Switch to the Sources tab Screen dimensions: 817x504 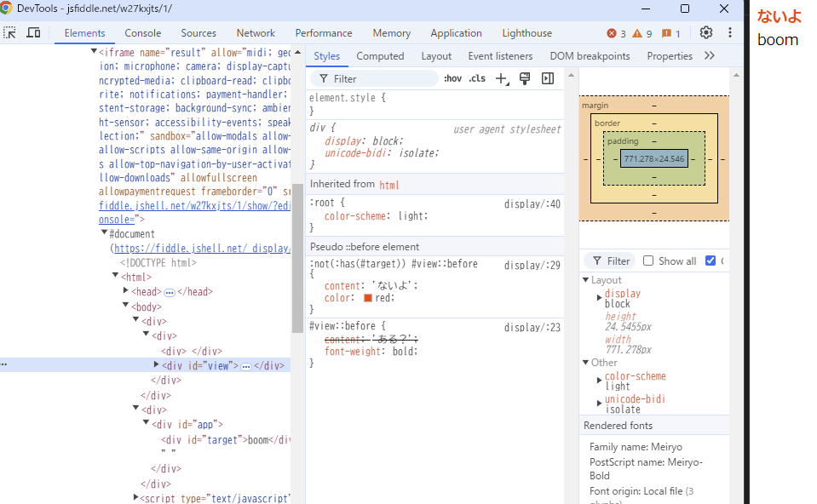198,33
